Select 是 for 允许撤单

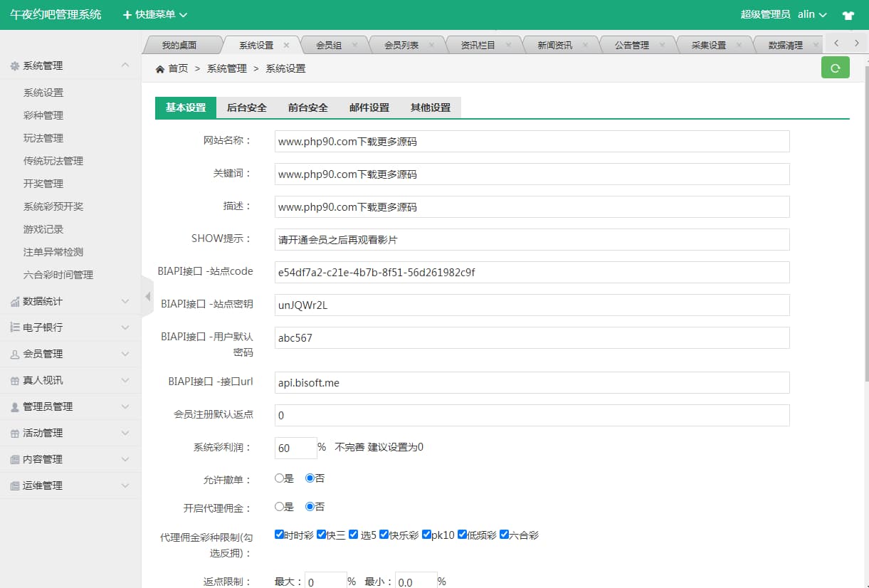(280, 478)
